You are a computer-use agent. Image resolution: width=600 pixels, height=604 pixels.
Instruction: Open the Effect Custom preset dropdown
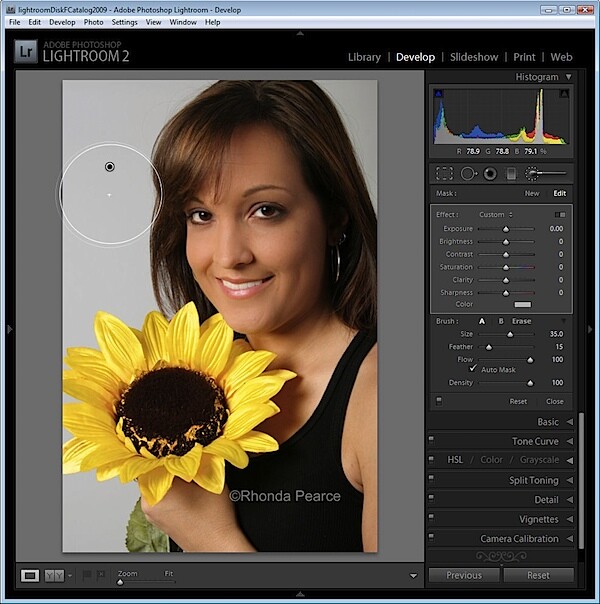coord(496,215)
